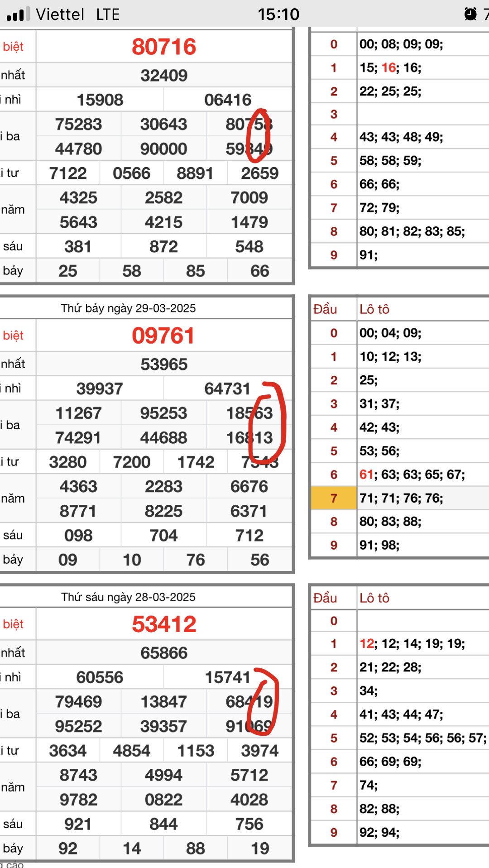The height and width of the screenshot is (868, 489).
Task: Tap the red-circled number 68419
Action: 249,702
